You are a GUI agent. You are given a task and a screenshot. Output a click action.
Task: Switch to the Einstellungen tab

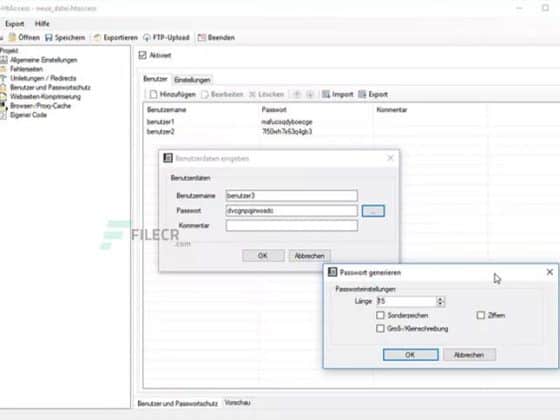pos(192,80)
